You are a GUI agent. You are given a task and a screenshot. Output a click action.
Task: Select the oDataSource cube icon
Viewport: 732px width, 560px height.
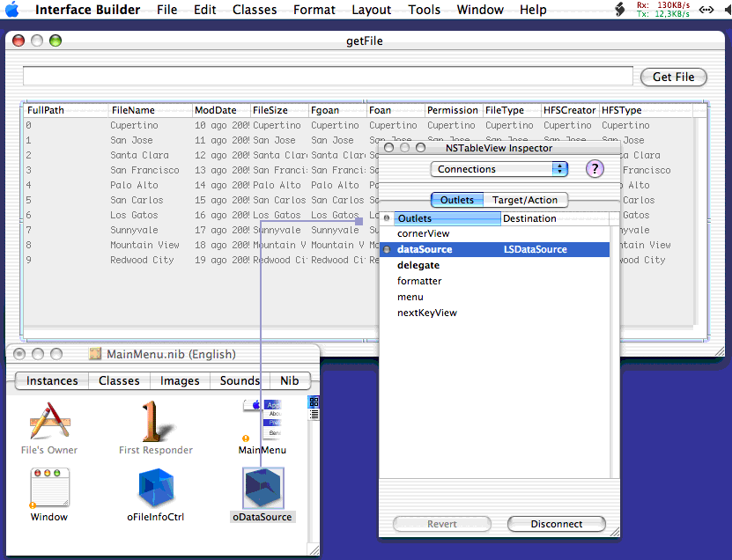tap(263, 488)
